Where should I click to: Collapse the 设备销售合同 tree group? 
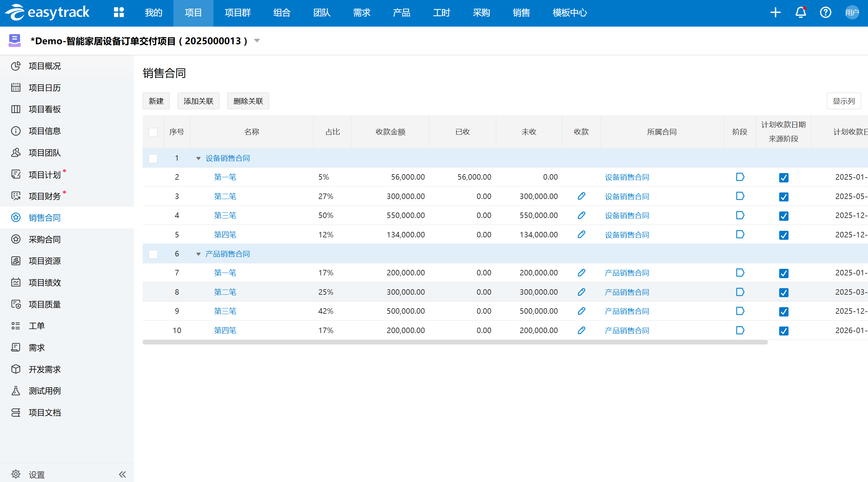198,158
